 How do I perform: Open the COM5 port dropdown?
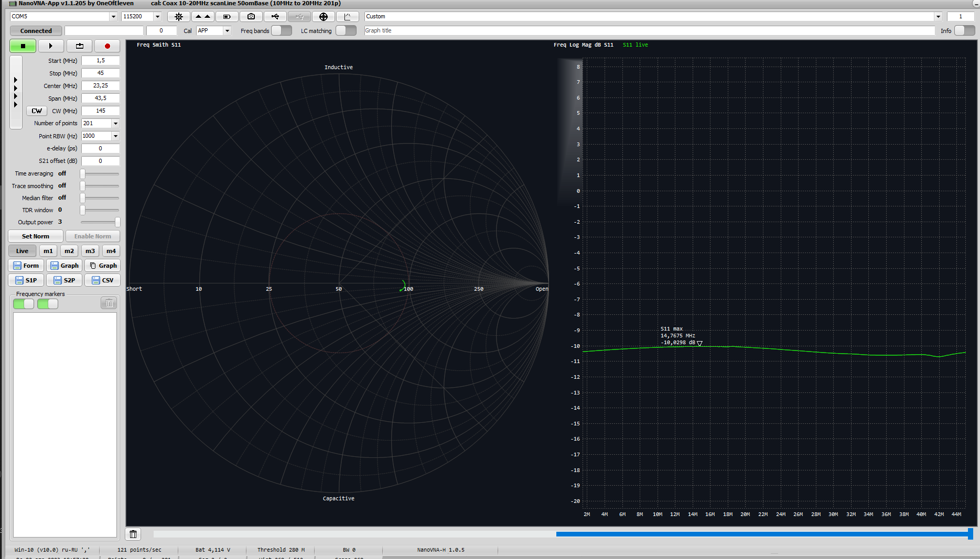point(114,16)
